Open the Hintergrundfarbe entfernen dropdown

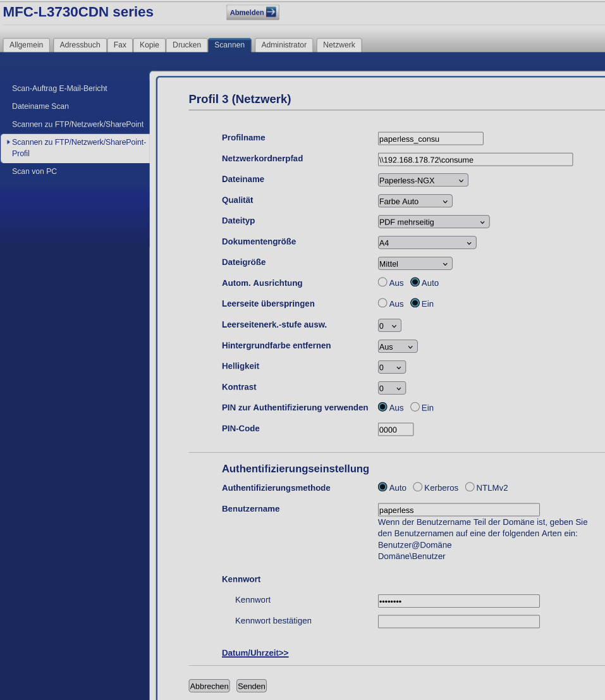397,347
